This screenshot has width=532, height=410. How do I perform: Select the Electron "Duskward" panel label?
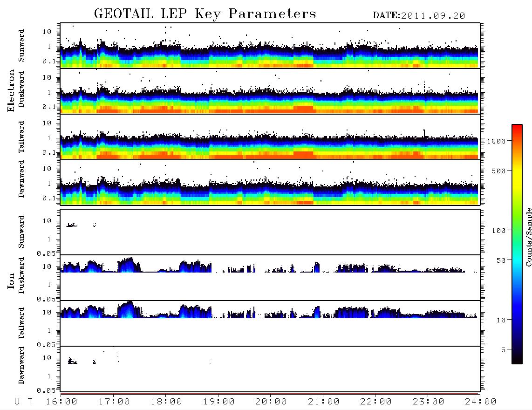[x=21, y=89]
